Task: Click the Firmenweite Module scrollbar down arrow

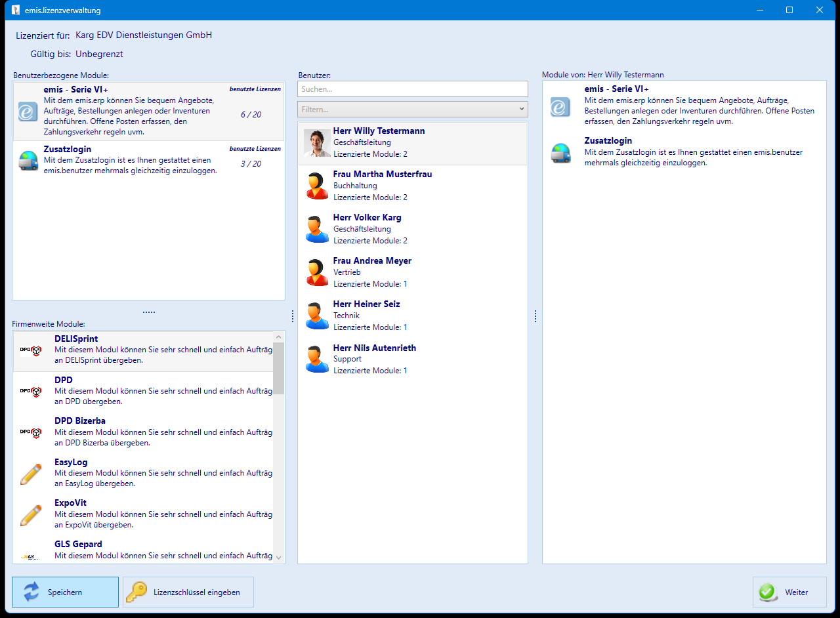Action: (x=279, y=558)
